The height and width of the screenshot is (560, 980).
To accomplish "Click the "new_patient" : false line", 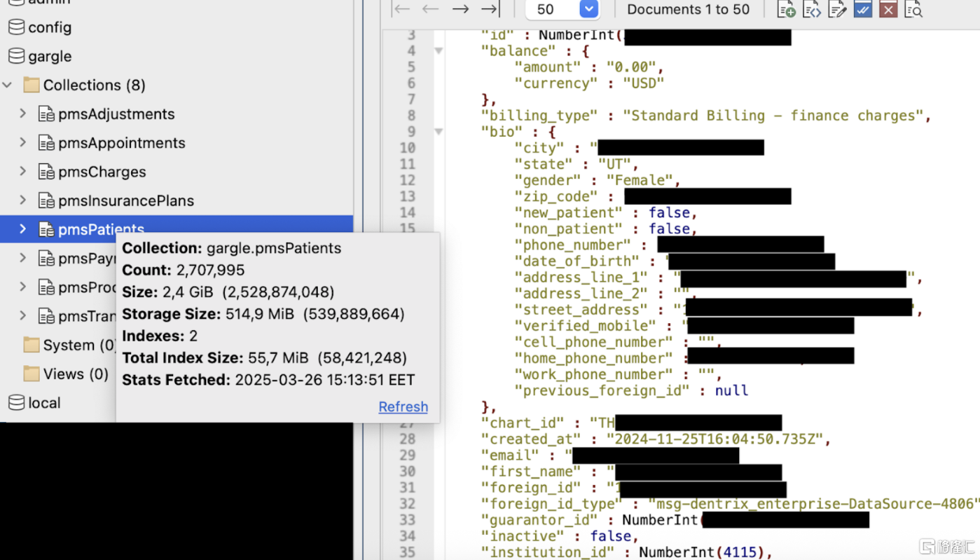I will [606, 212].
